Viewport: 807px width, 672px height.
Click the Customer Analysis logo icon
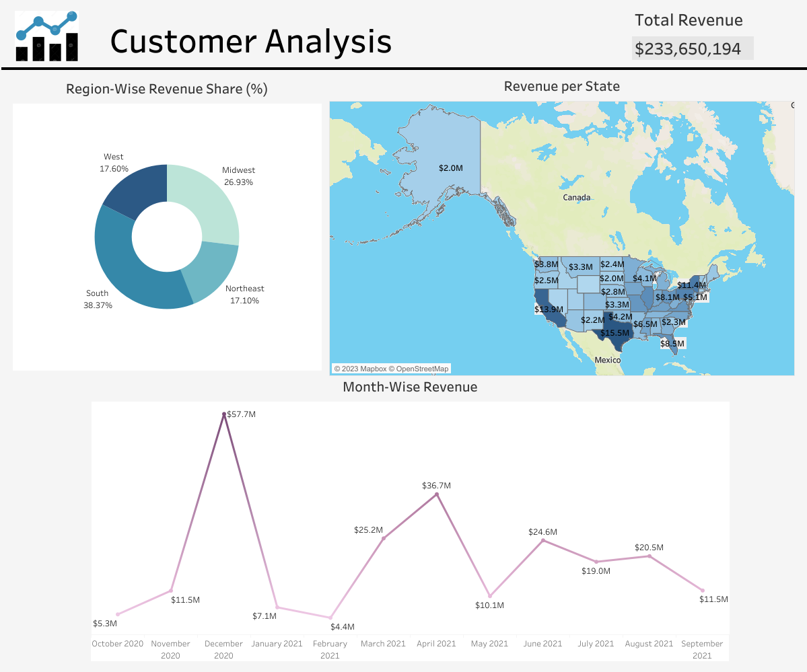tap(47, 37)
